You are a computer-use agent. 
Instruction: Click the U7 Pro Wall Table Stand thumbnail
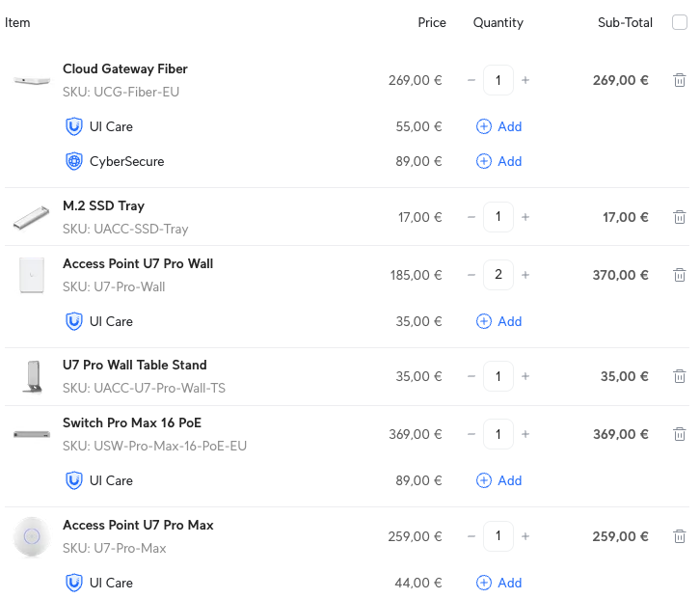point(32,376)
